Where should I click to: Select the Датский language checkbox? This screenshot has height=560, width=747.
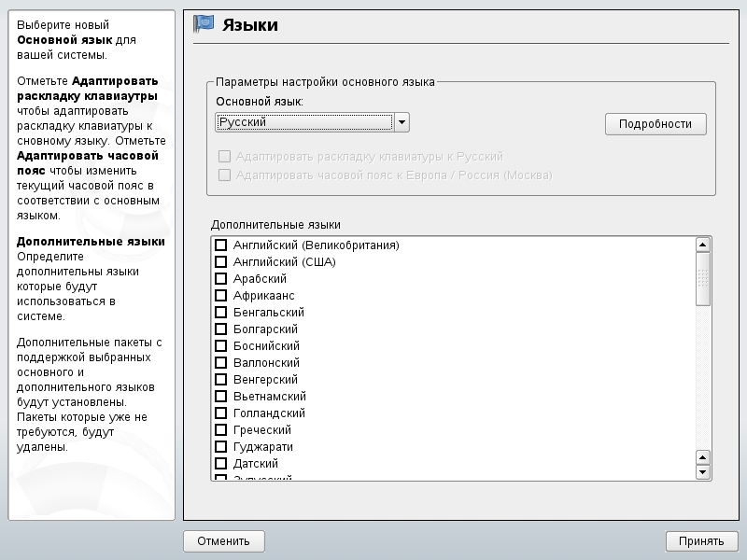(221, 464)
